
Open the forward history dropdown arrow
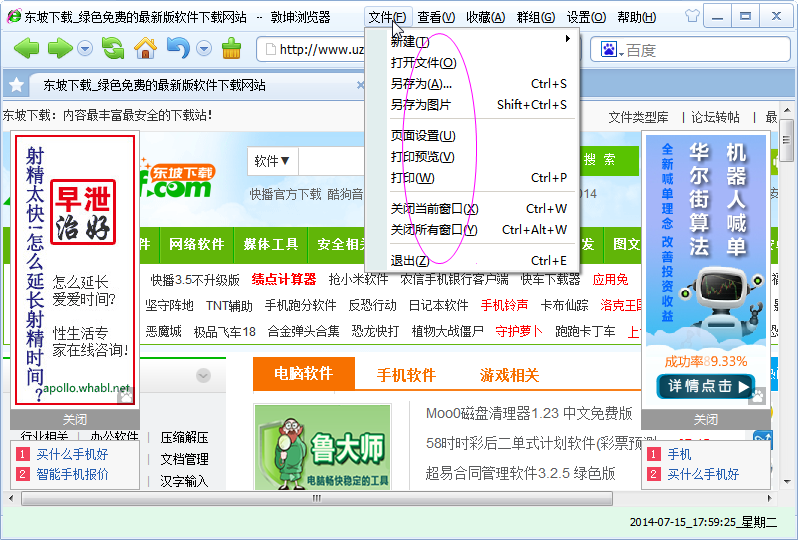click(x=85, y=49)
